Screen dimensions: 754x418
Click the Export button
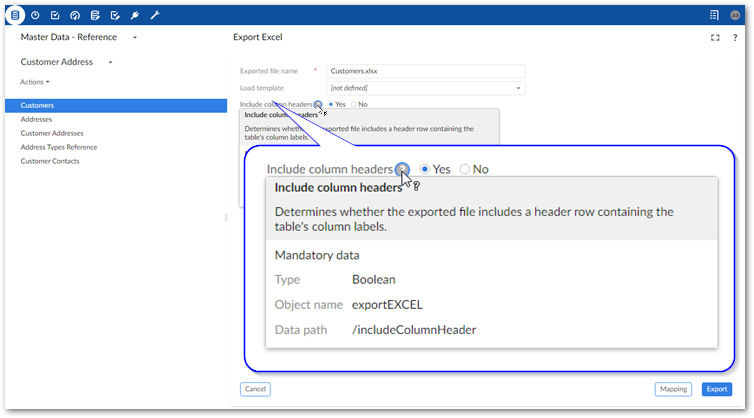click(x=716, y=389)
